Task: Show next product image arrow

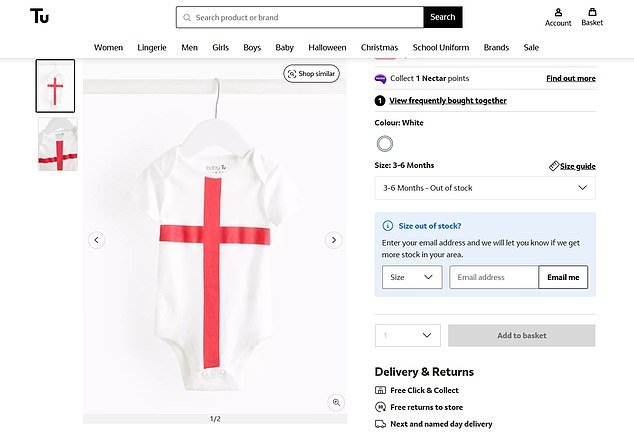Action: (x=334, y=240)
